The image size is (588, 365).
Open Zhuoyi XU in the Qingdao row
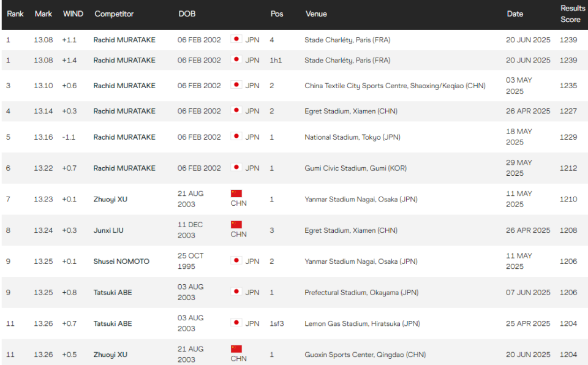pos(110,355)
